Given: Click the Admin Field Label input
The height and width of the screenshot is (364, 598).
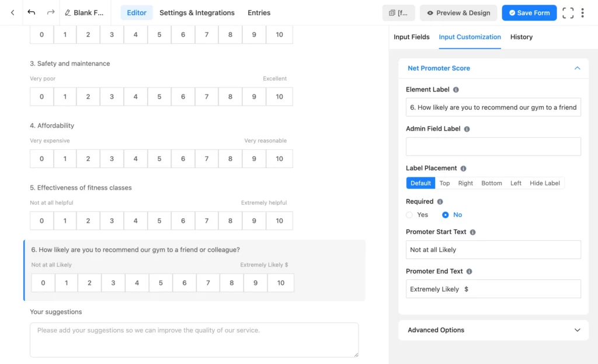Looking at the screenshot, I should (493, 146).
